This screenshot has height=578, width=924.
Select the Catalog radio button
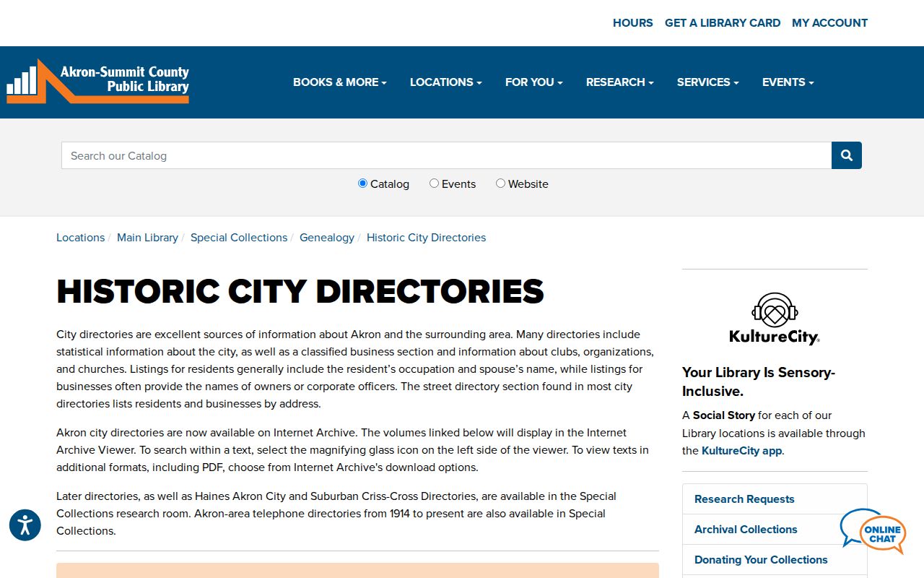tap(362, 184)
